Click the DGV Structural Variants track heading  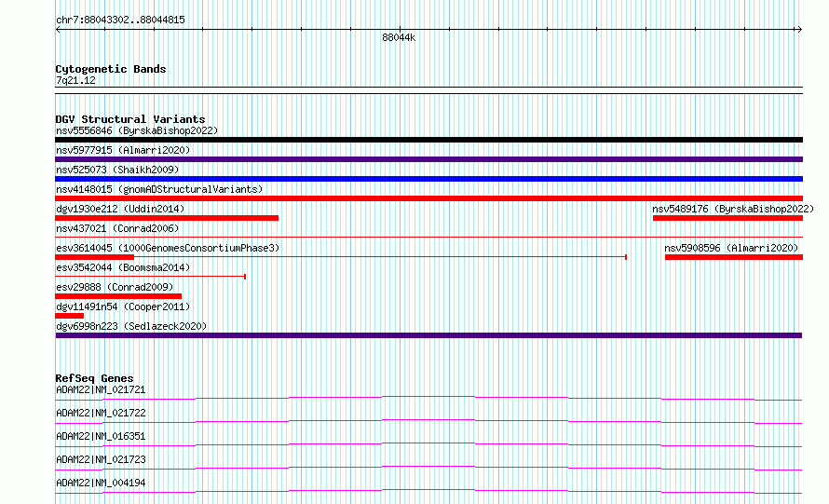click(x=130, y=119)
